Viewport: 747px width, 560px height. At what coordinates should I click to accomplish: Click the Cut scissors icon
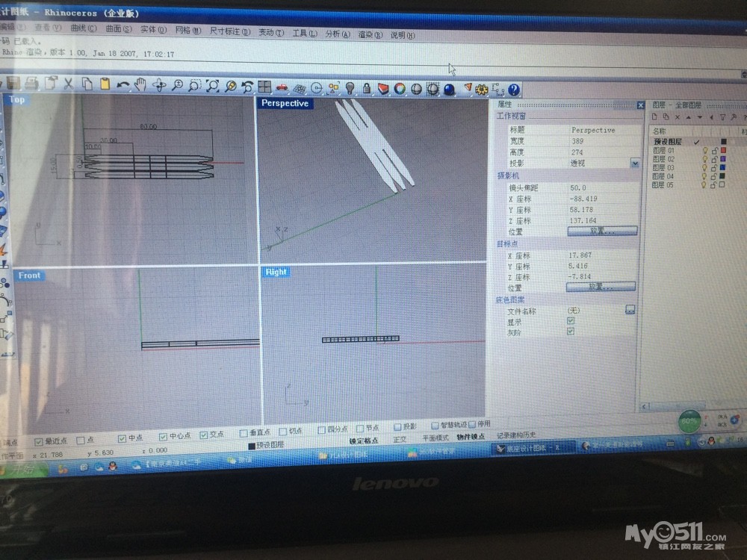[x=68, y=84]
